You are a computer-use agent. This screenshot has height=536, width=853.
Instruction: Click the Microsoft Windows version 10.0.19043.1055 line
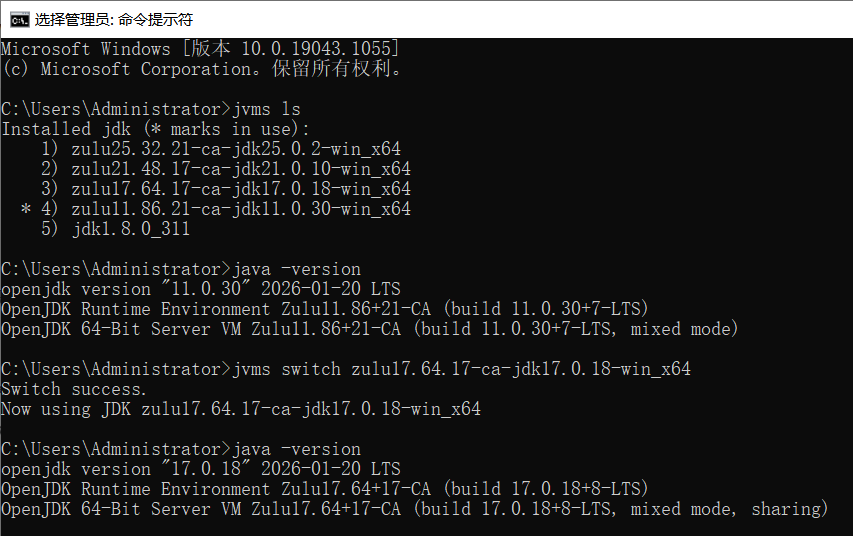point(200,49)
